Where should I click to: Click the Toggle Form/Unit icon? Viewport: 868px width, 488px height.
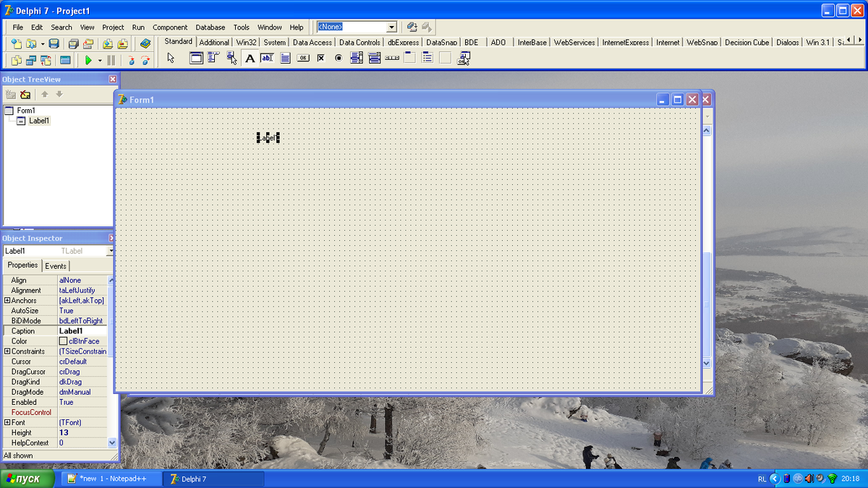pyautogui.click(x=46, y=60)
